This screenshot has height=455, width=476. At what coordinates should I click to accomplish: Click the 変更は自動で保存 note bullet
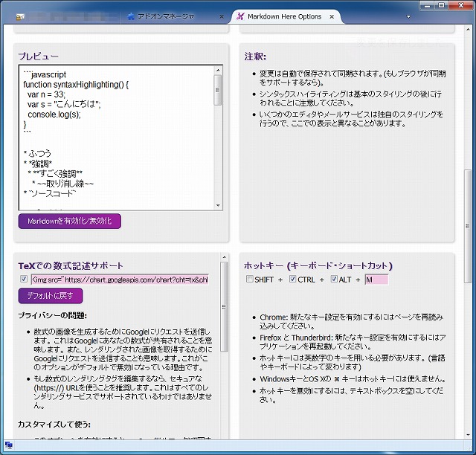(353, 78)
